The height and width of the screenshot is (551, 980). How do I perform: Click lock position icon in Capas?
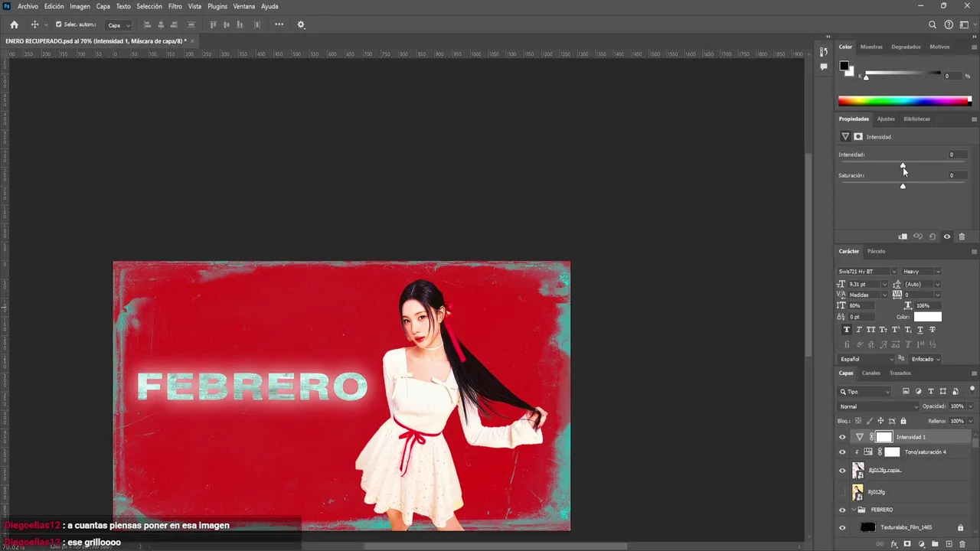pyautogui.click(x=880, y=421)
